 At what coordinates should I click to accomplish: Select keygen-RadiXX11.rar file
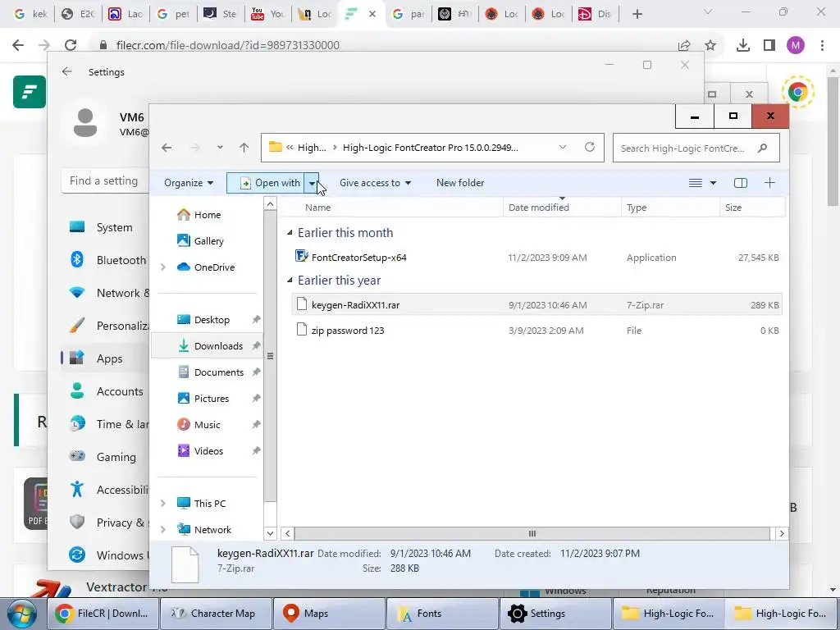click(536, 305)
